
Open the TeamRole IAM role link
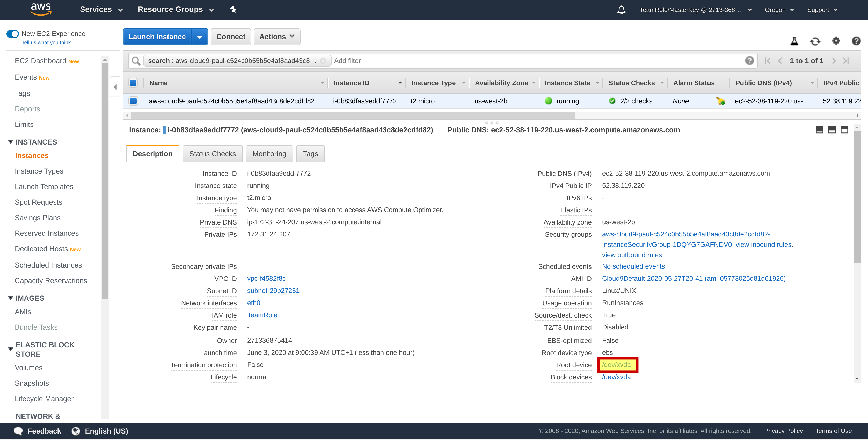[262, 315]
